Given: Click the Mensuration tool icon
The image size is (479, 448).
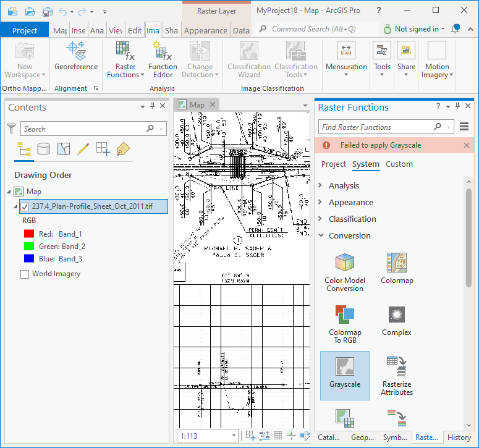Looking at the screenshot, I should tap(346, 51).
